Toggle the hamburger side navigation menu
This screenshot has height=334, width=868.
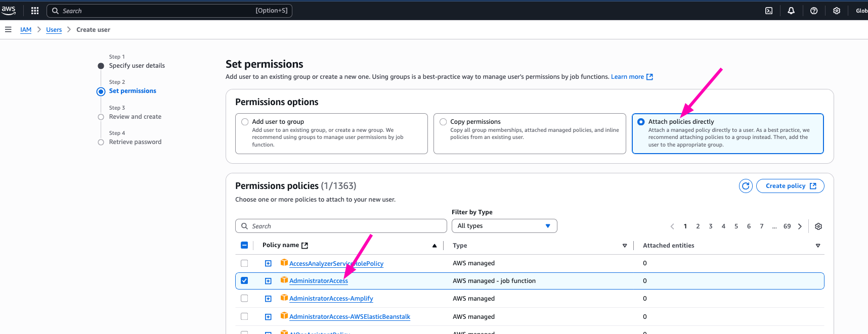click(8, 30)
